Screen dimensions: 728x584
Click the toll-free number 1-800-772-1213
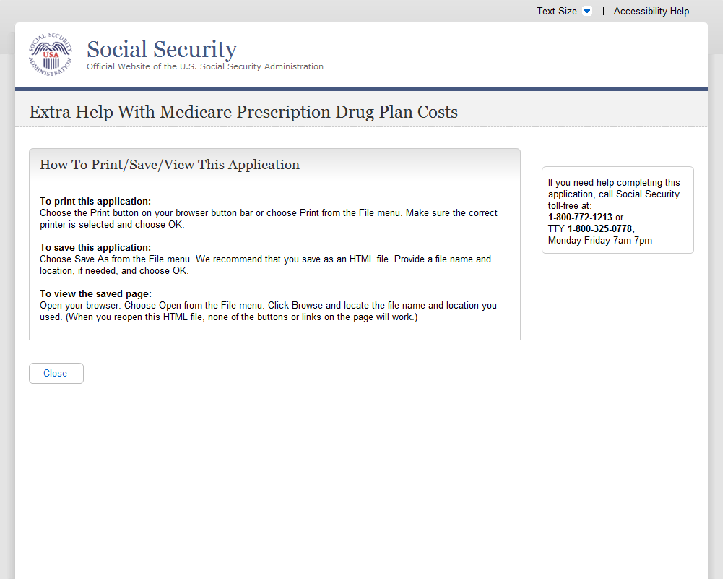click(580, 218)
